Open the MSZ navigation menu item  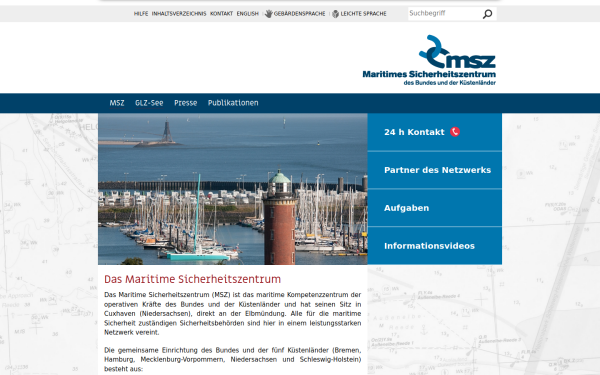pos(117,103)
